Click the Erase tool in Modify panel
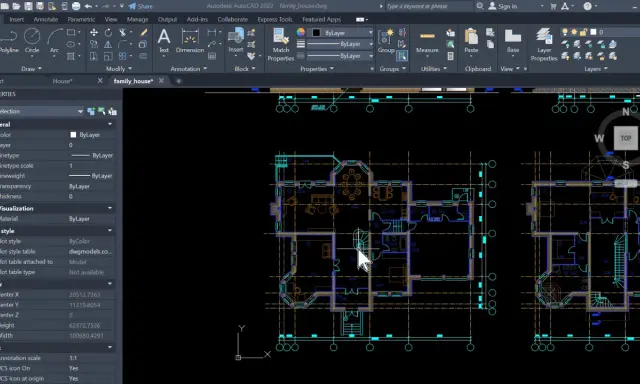The width and height of the screenshot is (640, 384). pos(144,33)
